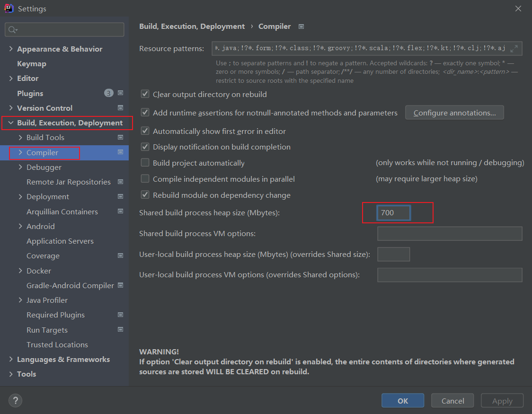The width and height of the screenshot is (532, 414).
Task: Enable Compile independent modules in parallel
Action: coord(145,179)
